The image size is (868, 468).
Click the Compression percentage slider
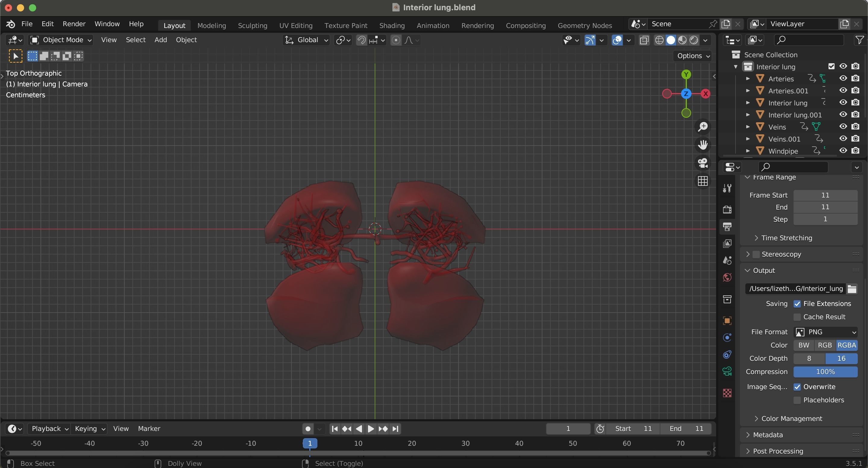tap(825, 372)
